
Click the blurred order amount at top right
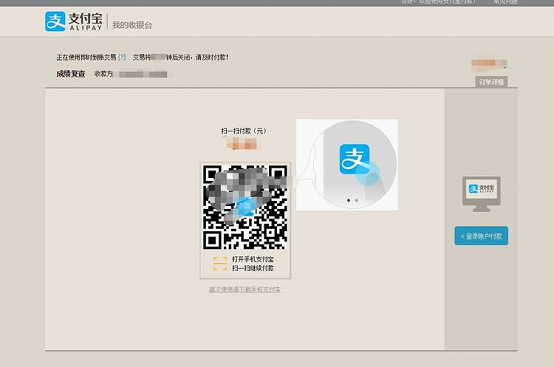point(489,64)
